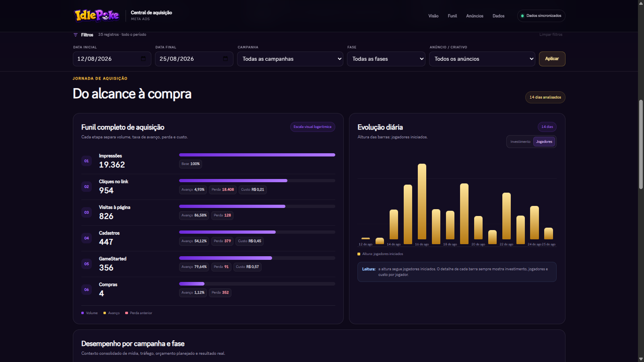Click step badge 05 for GameStarted
644x362 pixels.
(x=87, y=264)
